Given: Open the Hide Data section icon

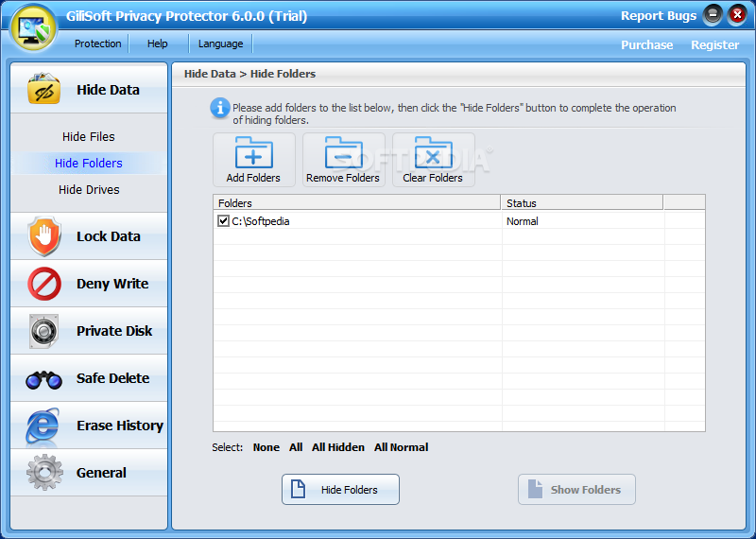Looking at the screenshot, I should (x=43, y=89).
